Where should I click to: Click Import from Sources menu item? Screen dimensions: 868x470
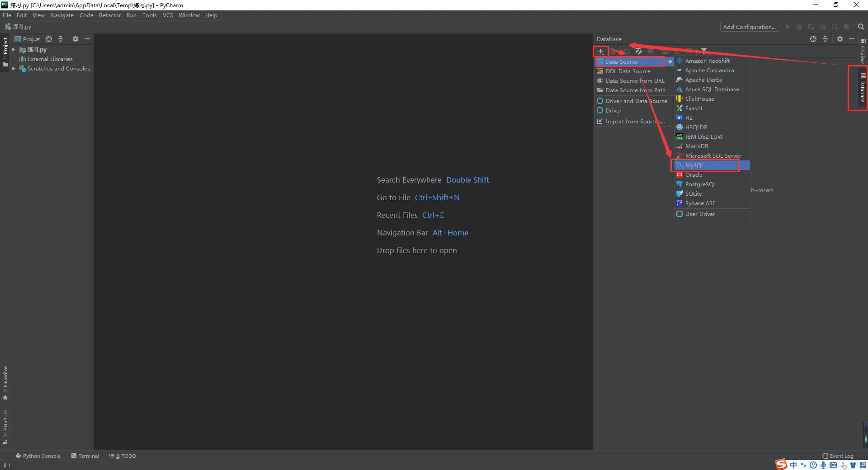tap(635, 122)
